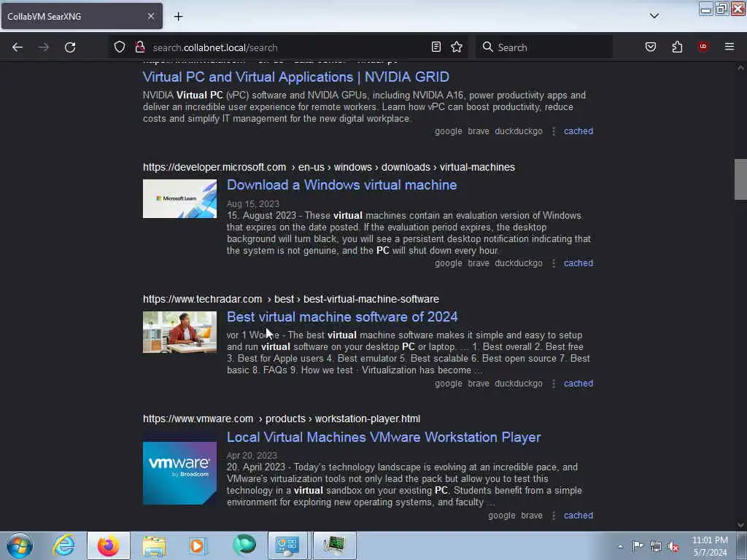Open cached version of the NVIDIA result

pos(578,131)
